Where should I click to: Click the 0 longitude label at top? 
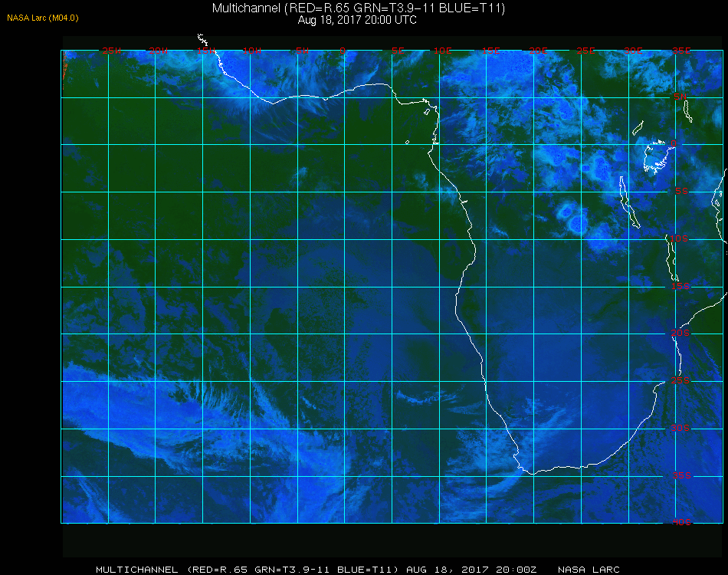343,51
